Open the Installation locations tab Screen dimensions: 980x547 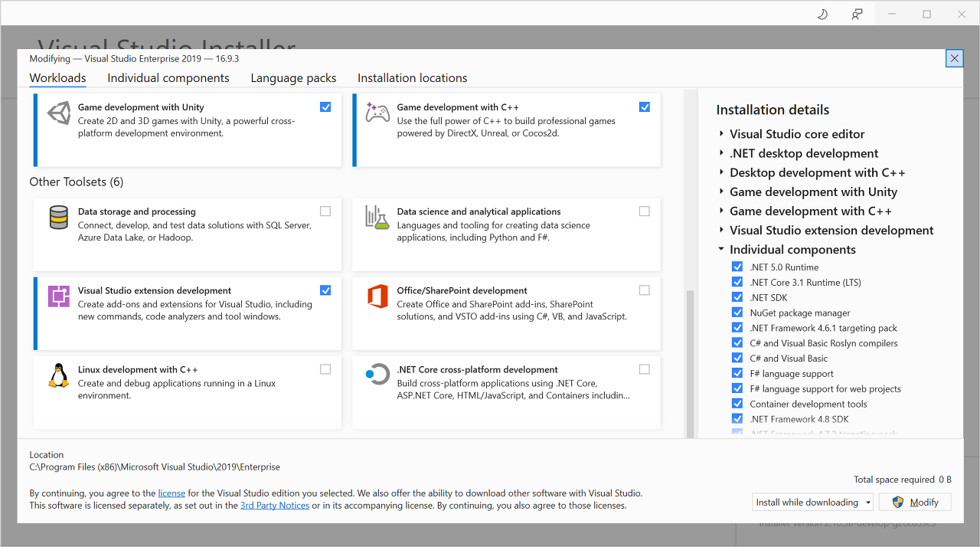412,78
